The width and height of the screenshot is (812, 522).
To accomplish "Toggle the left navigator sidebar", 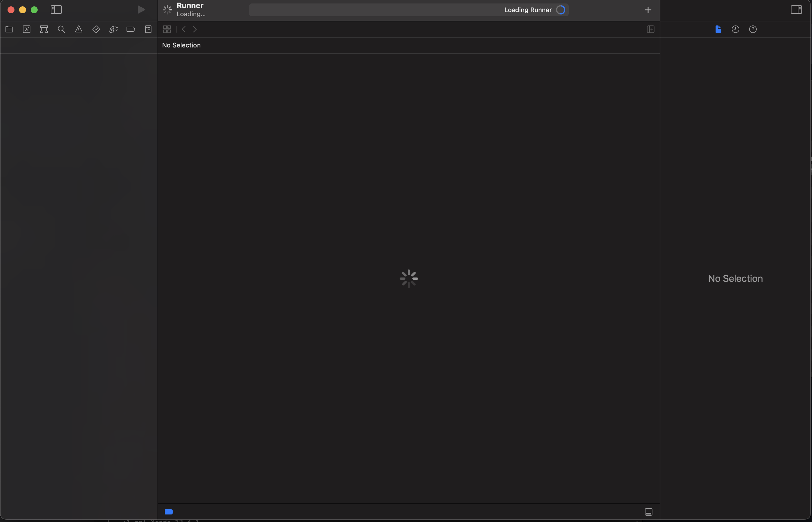I will (56, 10).
